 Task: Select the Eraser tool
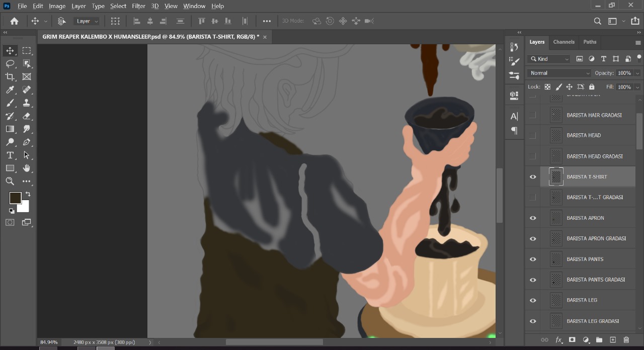click(x=27, y=116)
